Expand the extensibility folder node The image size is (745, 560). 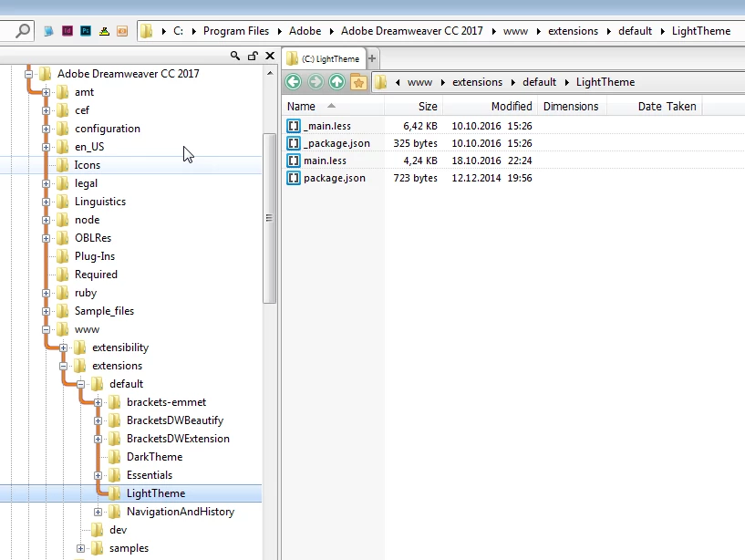click(x=63, y=348)
